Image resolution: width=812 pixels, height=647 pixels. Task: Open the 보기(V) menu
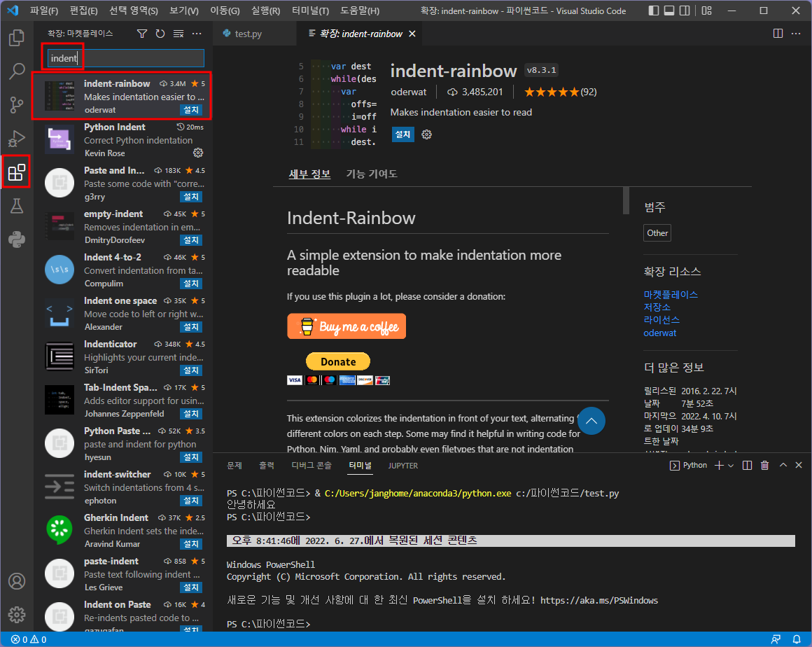click(184, 11)
